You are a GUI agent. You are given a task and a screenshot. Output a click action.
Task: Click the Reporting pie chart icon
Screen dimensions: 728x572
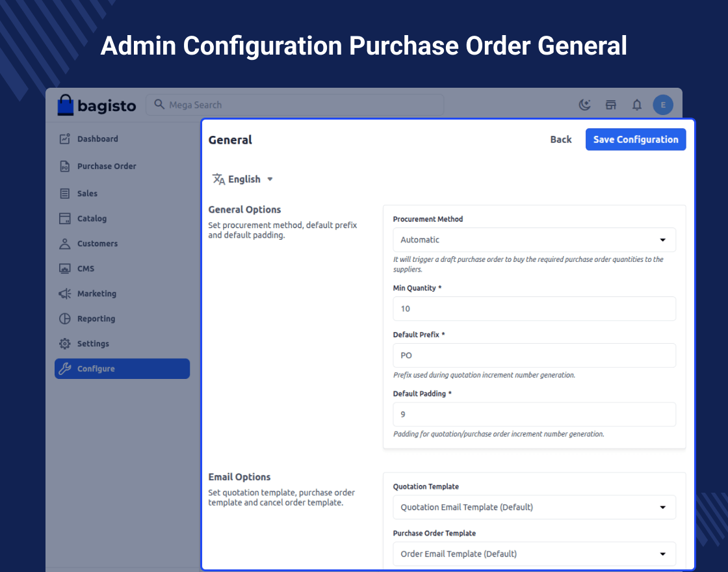(64, 319)
